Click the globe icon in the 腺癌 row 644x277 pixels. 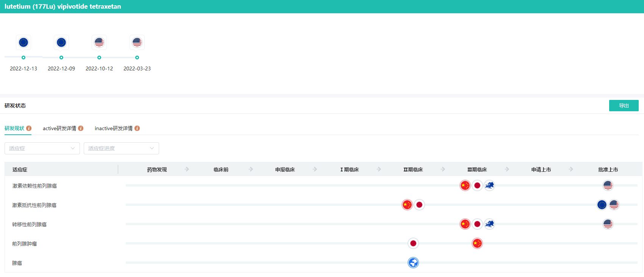(x=413, y=263)
